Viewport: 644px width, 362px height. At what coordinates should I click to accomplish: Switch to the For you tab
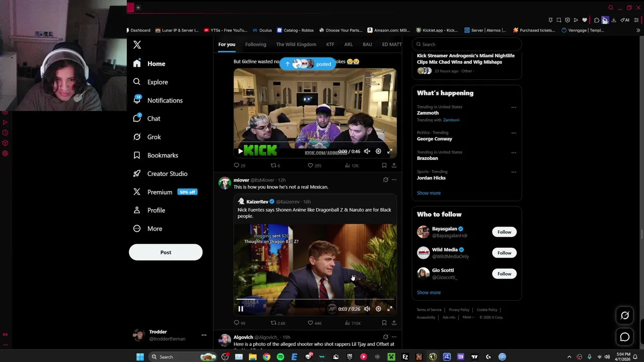pyautogui.click(x=226, y=44)
